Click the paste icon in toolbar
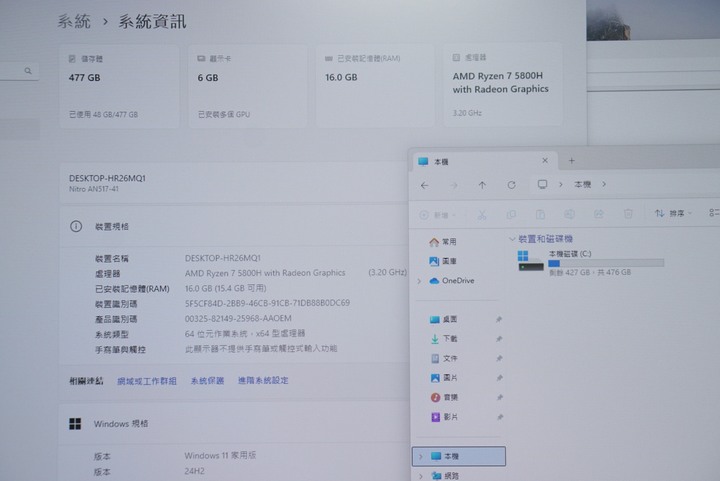 (x=540, y=214)
